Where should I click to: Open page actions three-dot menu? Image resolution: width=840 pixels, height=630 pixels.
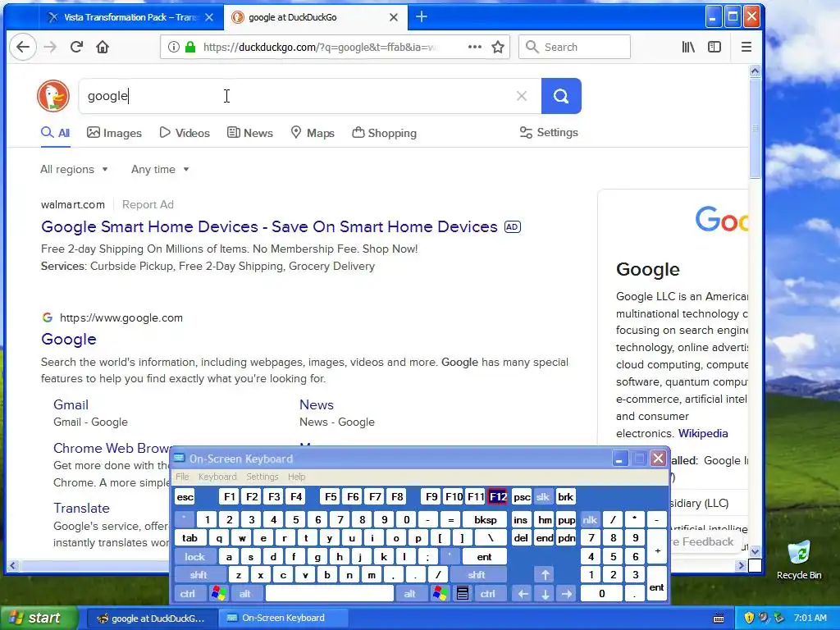coord(475,47)
